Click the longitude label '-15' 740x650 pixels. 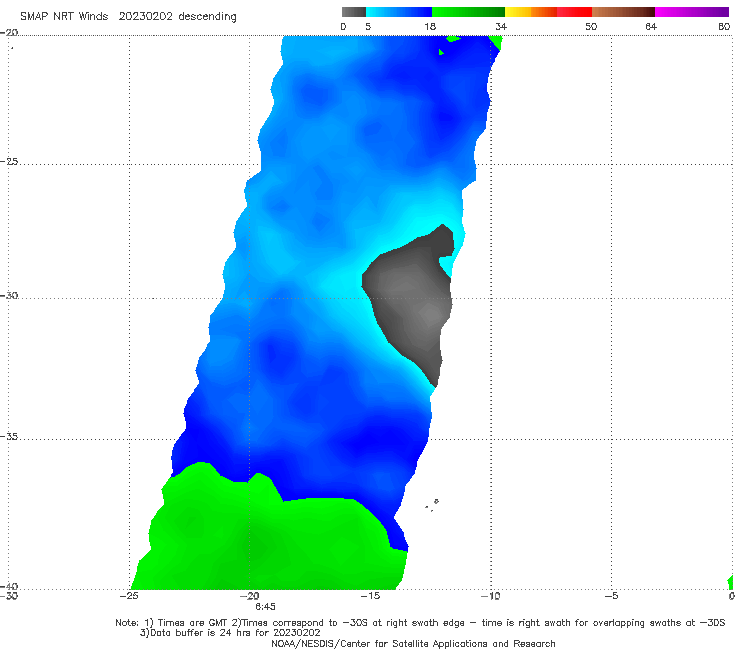(x=370, y=596)
